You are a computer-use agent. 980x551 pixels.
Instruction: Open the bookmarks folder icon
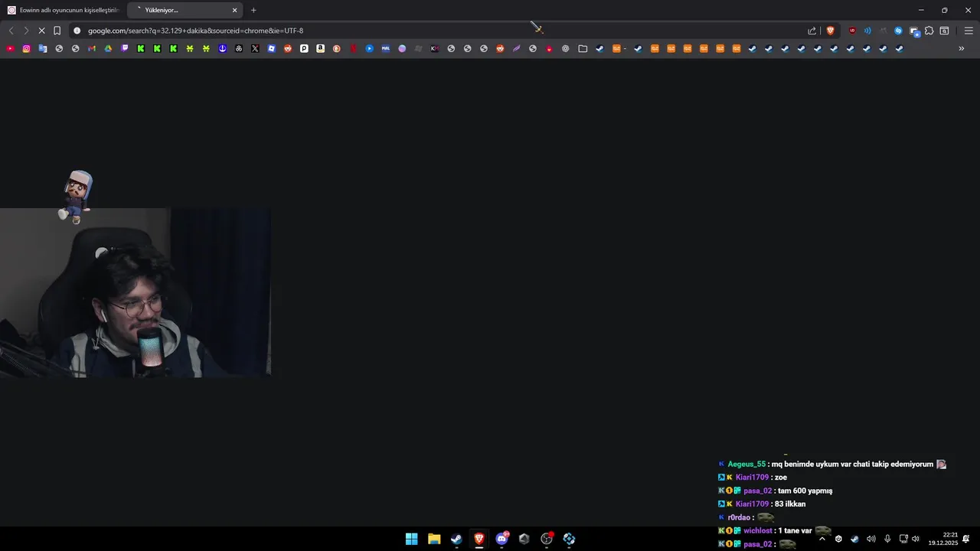(x=583, y=48)
